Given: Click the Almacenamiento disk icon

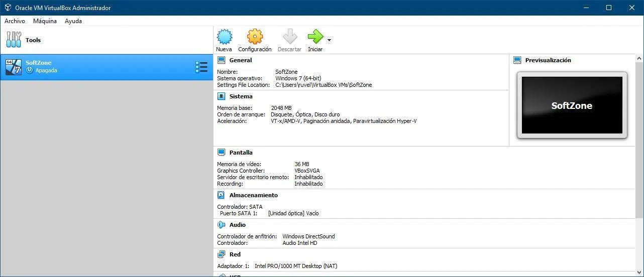Looking at the screenshot, I should 221,195.
